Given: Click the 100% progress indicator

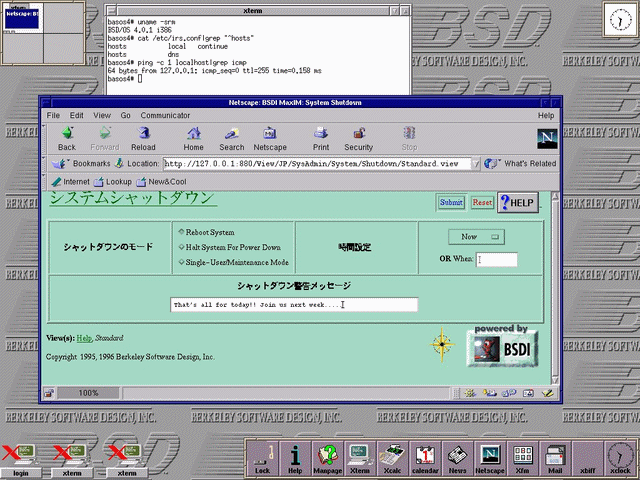Looking at the screenshot, I should click(x=88, y=393).
